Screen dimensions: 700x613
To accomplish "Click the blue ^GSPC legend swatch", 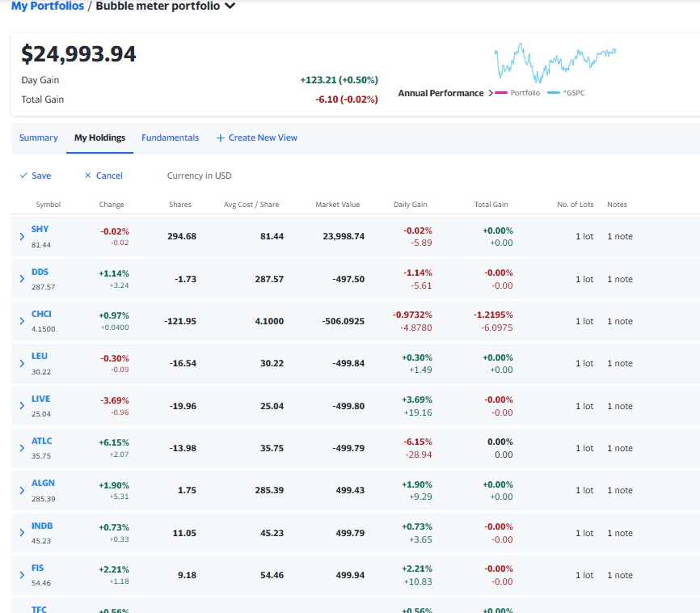I will pos(554,93).
